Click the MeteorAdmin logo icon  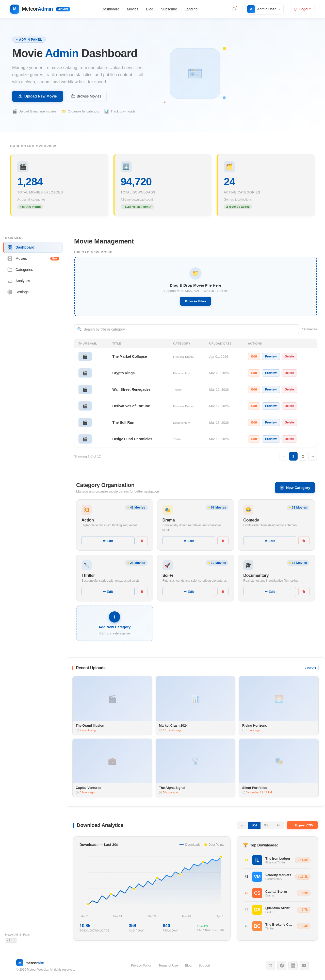pyautogui.click(x=15, y=9)
